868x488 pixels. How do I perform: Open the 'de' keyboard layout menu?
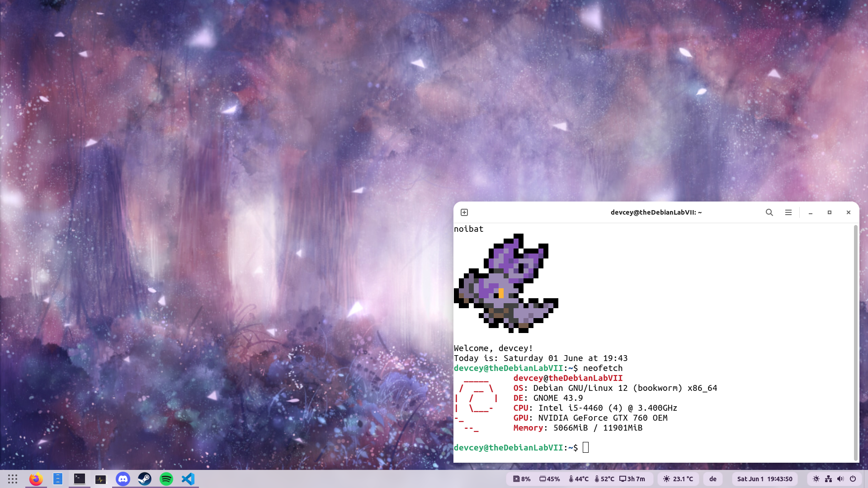point(713,479)
